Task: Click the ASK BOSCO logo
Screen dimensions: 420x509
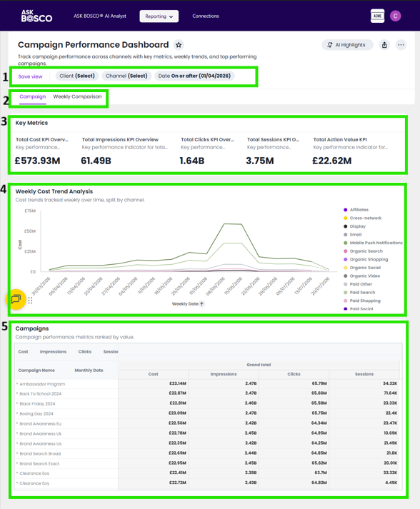Action: 36,16
